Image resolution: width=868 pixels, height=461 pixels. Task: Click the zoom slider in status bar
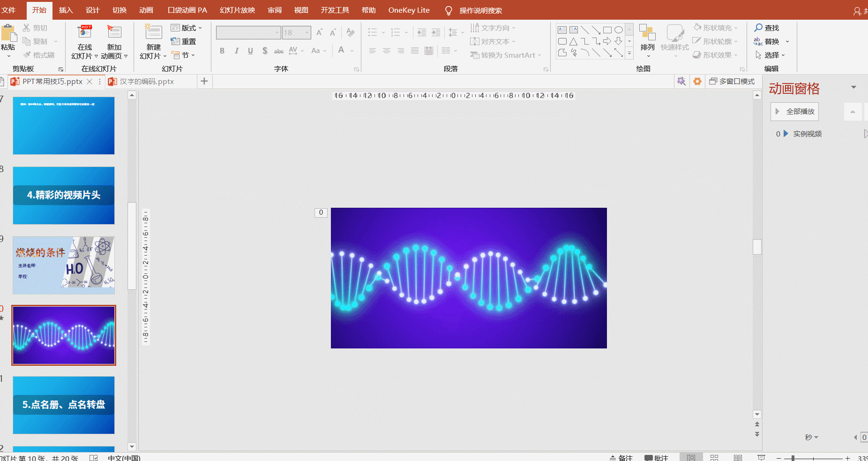tap(793, 458)
